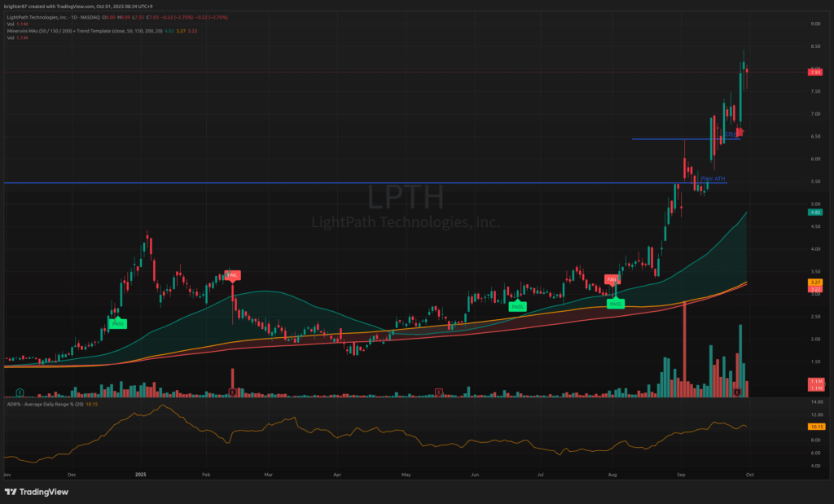This screenshot has width=834, height=504.
Task: Select the red FAIL label in early August
Action: point(611,279)
